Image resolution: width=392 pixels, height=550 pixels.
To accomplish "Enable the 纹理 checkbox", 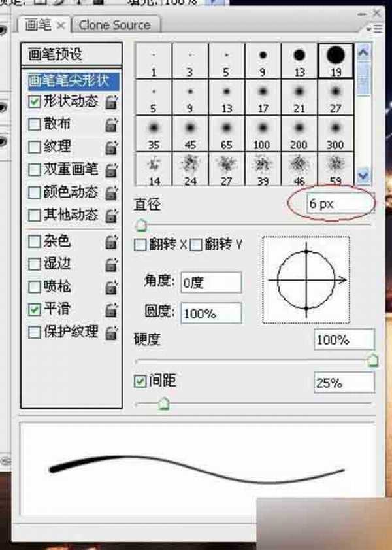I will [x=35, y=147].
